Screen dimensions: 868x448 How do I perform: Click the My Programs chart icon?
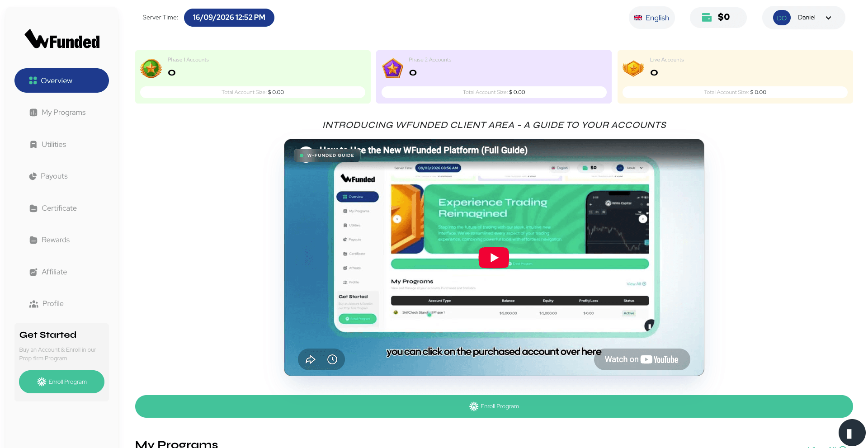point(33,113)
